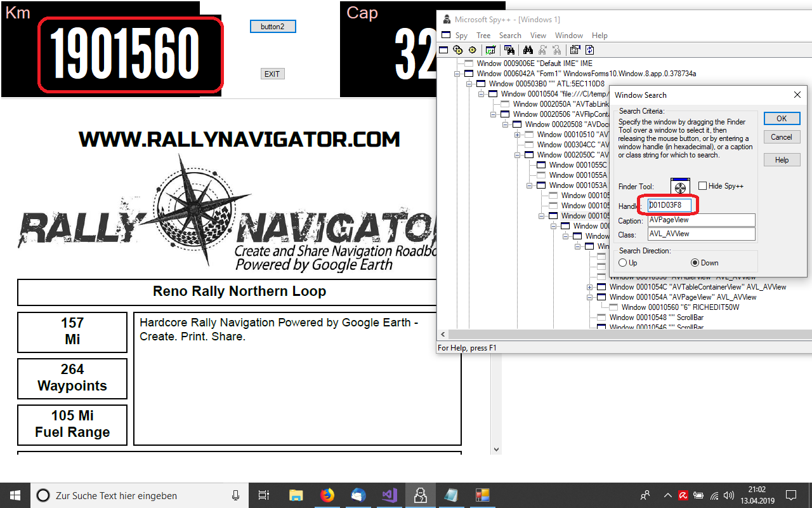Open the Spy menu
Image resolution: width=812 pixels, height=508 pixels.
(461, 36)
